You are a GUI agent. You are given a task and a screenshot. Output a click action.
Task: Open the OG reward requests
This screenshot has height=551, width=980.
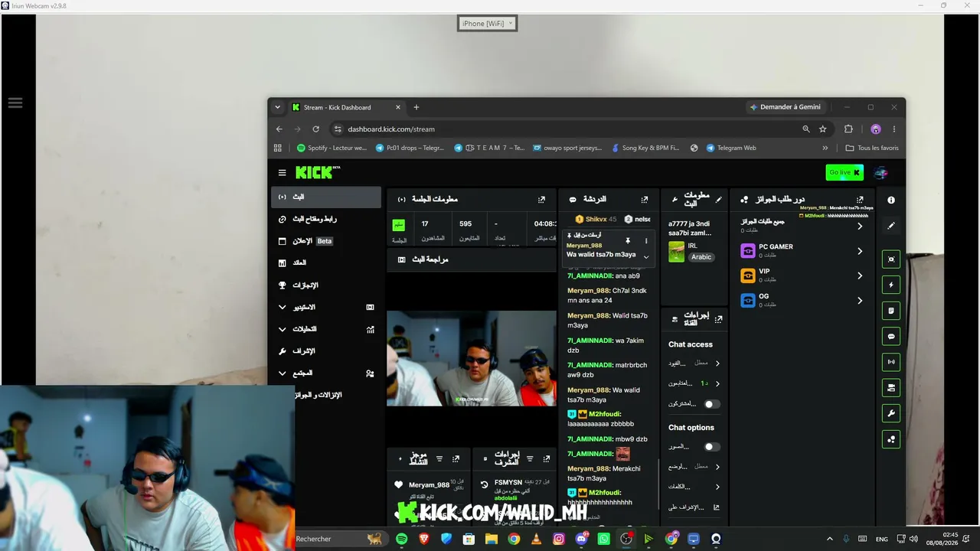point(802,301)
